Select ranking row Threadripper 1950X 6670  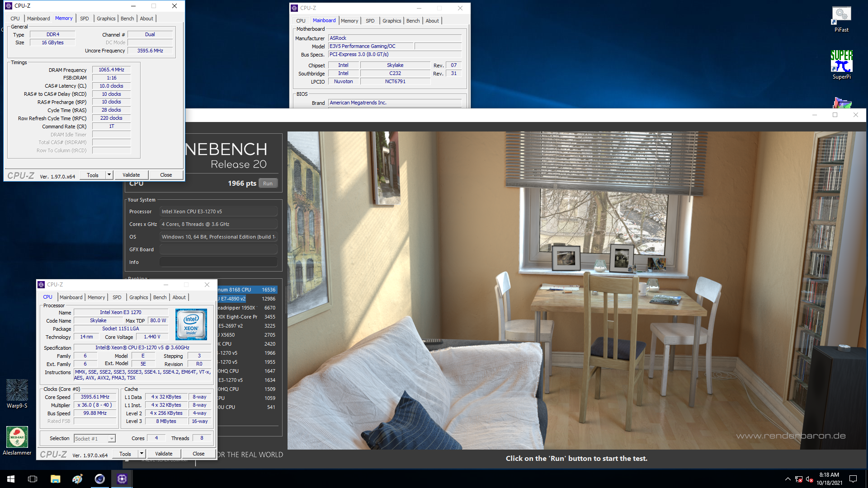click(247, 308)
